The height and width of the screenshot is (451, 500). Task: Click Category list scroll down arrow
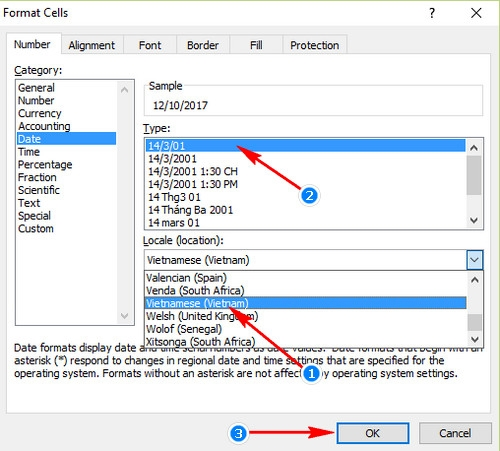pos(125,315)
